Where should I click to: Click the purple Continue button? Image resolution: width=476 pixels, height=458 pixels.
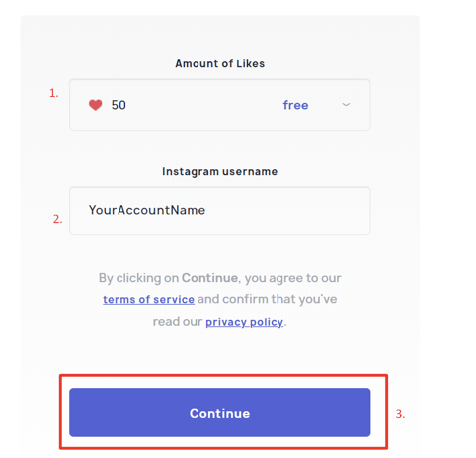click(220, 413)
